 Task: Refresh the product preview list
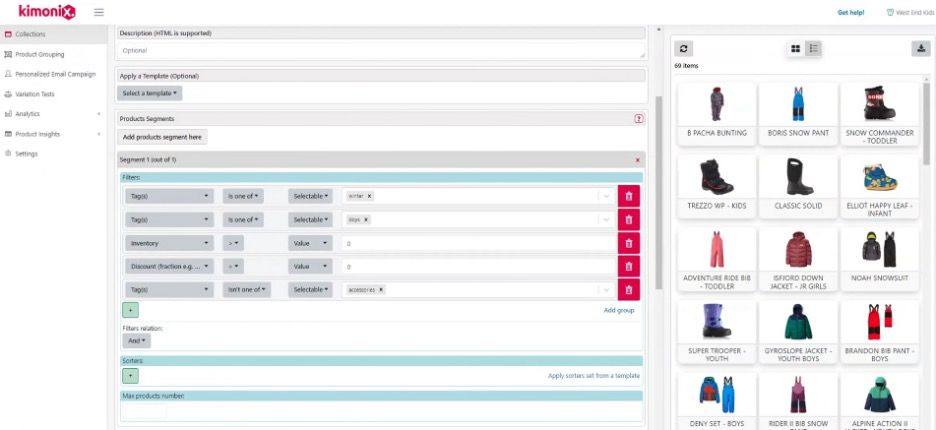(683, 49)
